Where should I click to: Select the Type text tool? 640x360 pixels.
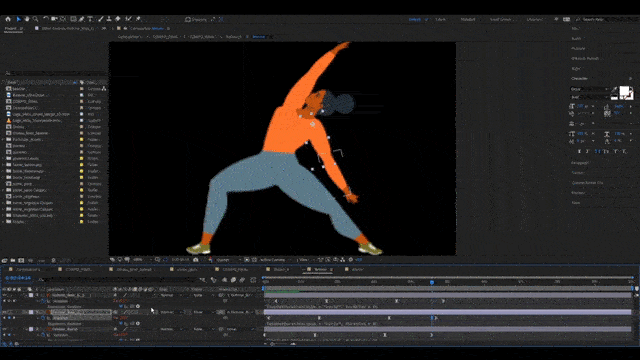[x=90, y=19]
